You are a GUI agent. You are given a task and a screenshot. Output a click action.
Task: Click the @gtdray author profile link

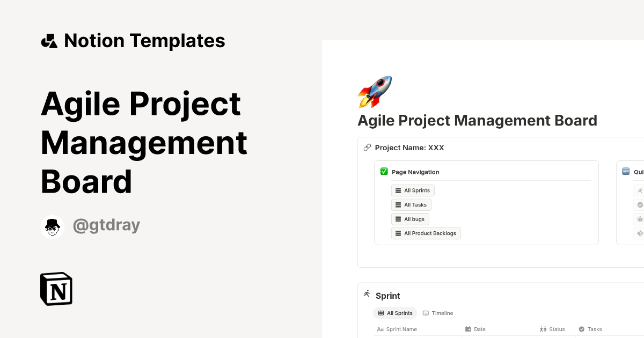point(106,225)
